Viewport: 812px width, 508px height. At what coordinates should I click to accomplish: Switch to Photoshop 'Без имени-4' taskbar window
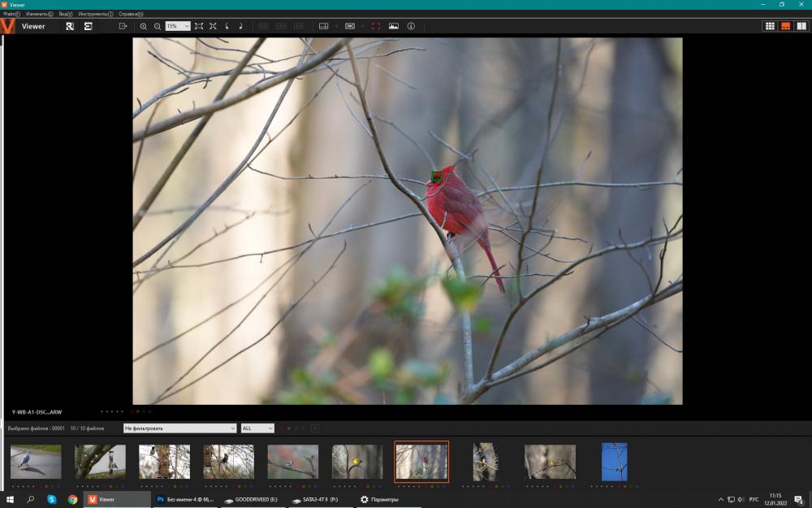coord(185,500)
